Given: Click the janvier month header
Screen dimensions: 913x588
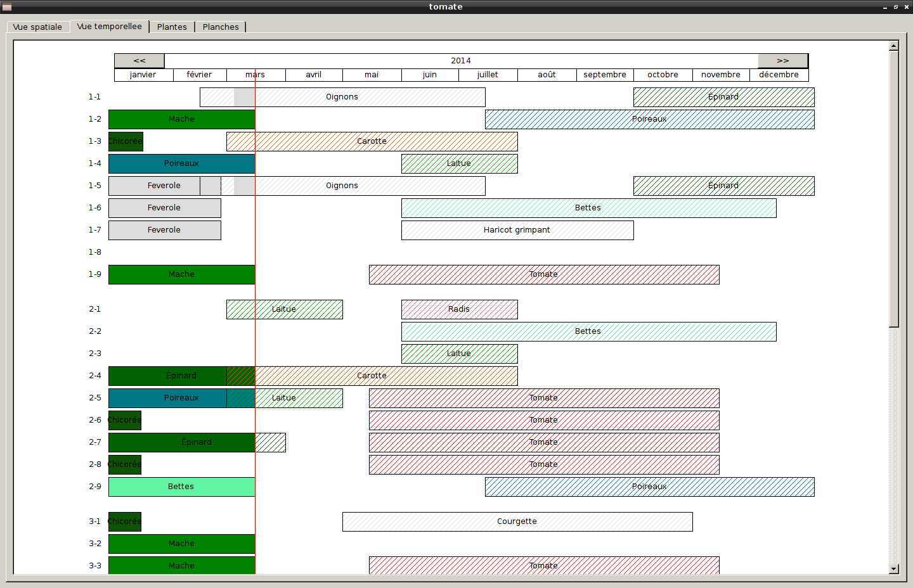Looking at the screenshot, I should (x=143, y=75).
